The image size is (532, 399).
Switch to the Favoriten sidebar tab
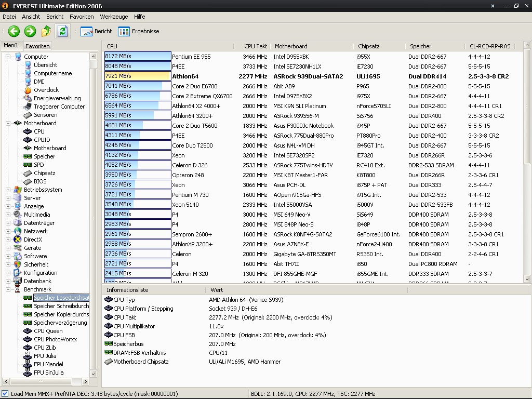click(37, 46)
